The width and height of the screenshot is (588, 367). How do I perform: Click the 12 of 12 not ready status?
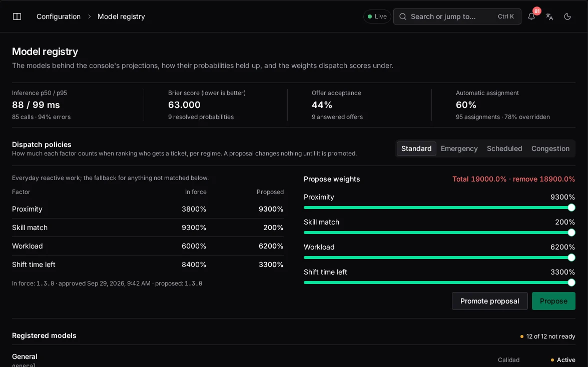tap(547, 336)
